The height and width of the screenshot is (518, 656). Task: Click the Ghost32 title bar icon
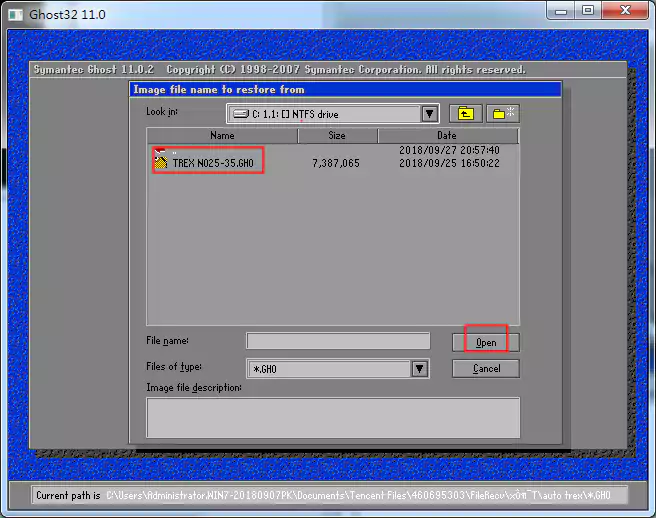15,15
